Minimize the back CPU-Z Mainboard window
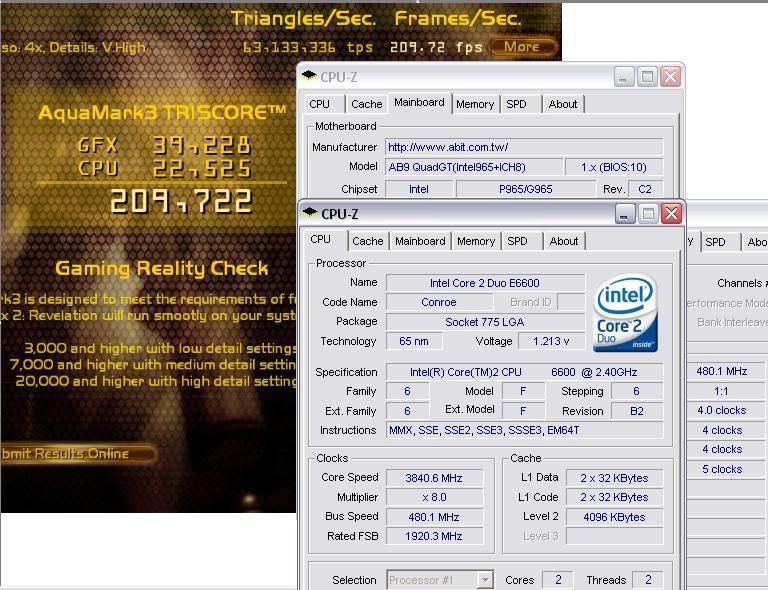The image size is (768, 590). point(624,77)
